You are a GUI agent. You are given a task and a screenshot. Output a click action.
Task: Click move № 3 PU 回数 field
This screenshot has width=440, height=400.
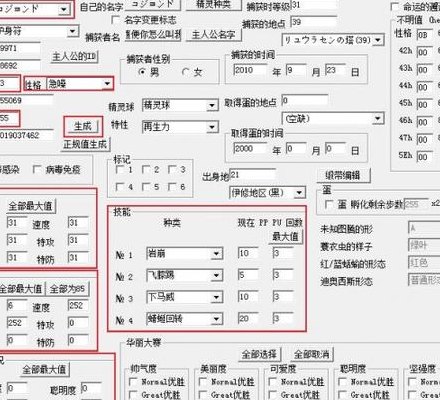[x=282, y=297]
